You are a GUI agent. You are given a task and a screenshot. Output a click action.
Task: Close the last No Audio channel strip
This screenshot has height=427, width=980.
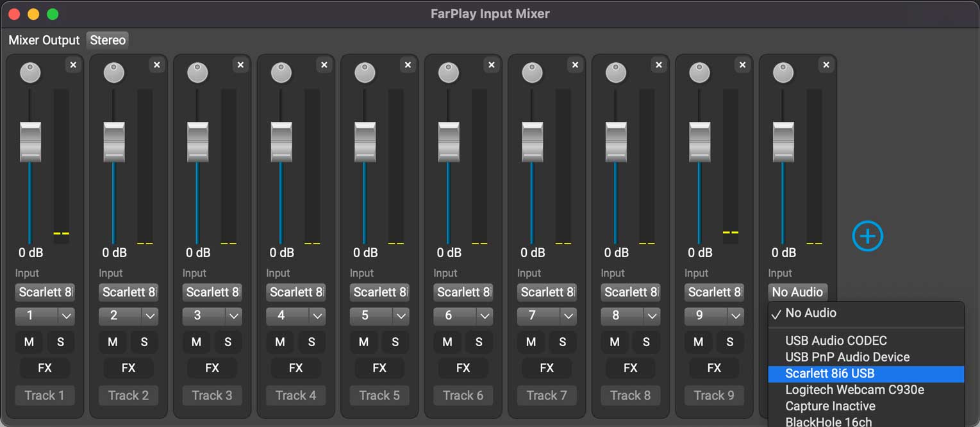[826, 65]
